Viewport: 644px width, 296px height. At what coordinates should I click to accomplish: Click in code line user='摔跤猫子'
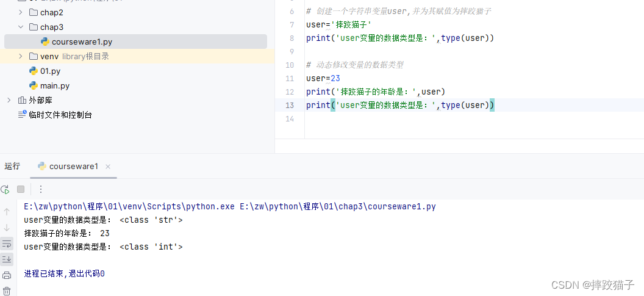(x=339, y=24)
